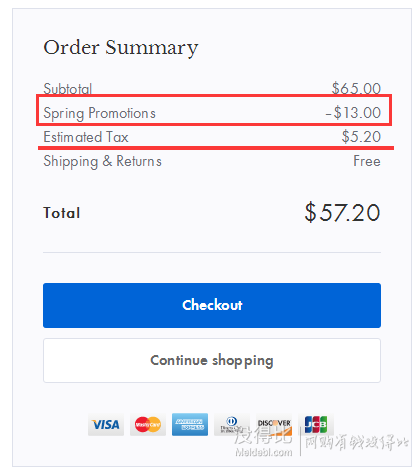
Task: Click the Subtotal label
Action: [x=67, y=89]
